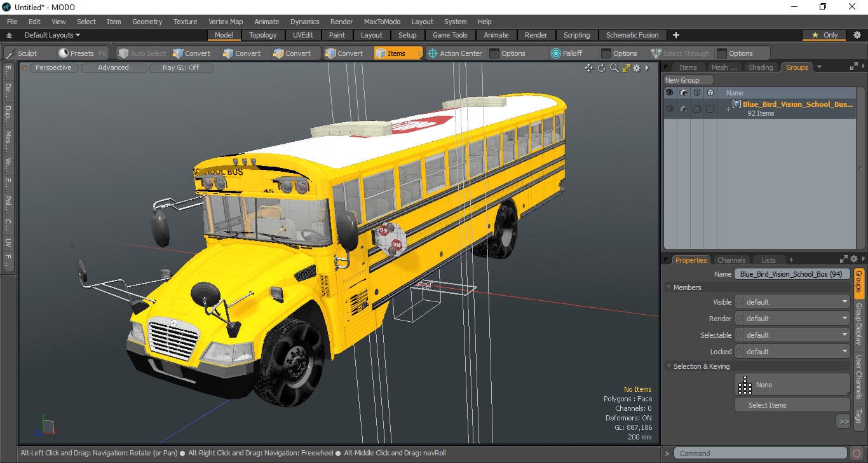Viewport: 868px width, 463px height.
Task: Click the Only star button
Action: (x=825, y=35)
